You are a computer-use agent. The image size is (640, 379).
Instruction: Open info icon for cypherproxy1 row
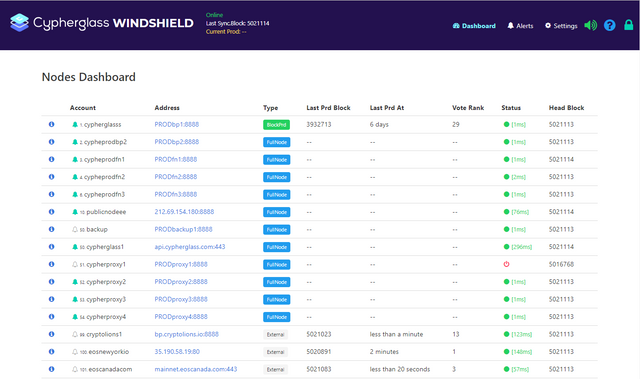[51, 264]
